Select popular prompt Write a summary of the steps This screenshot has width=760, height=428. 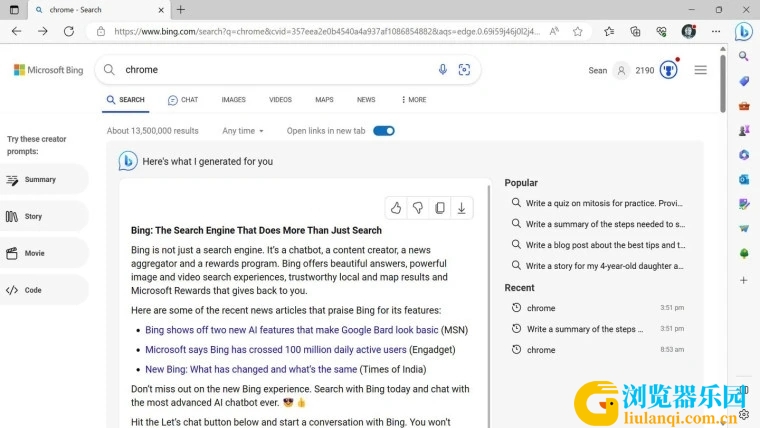pos(598,224)
